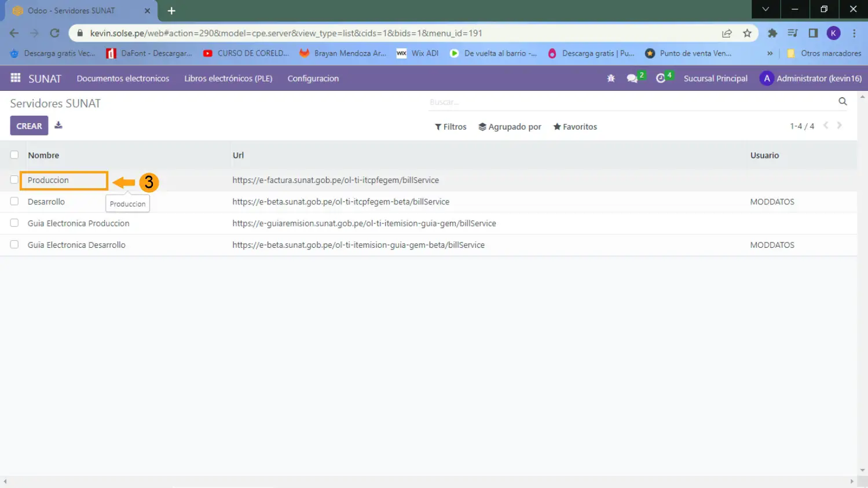
Task: Check the Desarrollo row checkbox
Action: [14, 201]
